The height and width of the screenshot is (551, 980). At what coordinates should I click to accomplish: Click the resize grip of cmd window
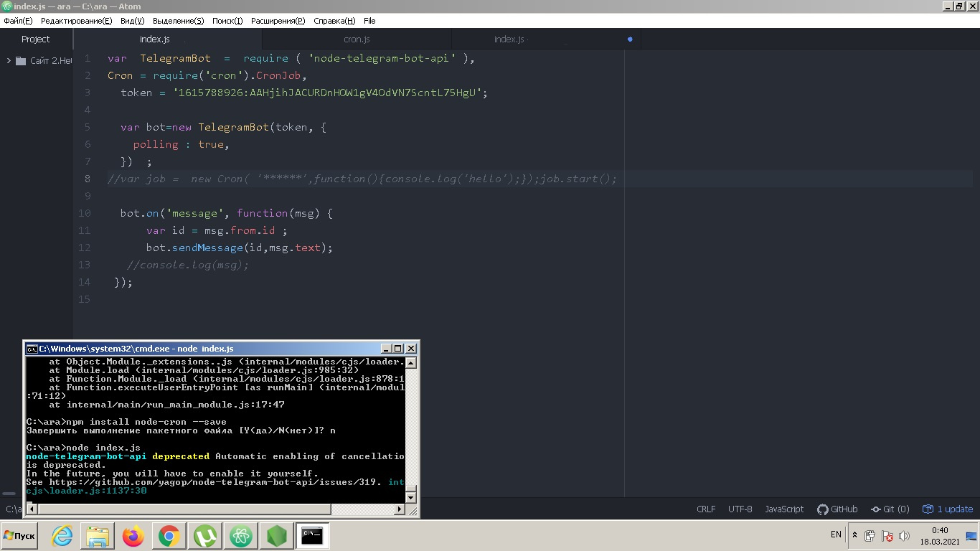(x=412, y=510)
